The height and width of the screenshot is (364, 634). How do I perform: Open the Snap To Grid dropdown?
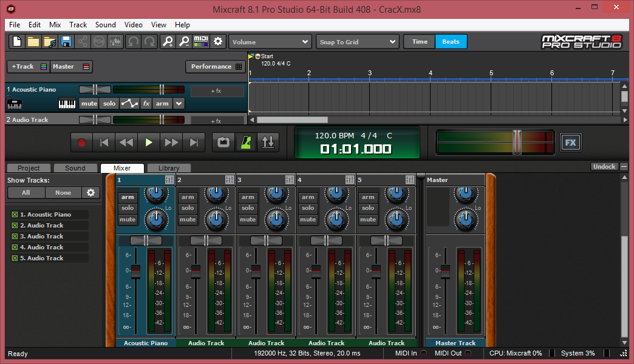click(x=358, y=42)
